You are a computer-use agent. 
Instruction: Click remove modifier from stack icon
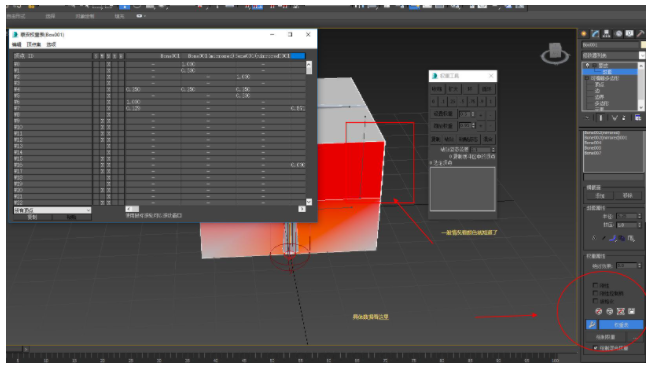click(x=624, y=118)
